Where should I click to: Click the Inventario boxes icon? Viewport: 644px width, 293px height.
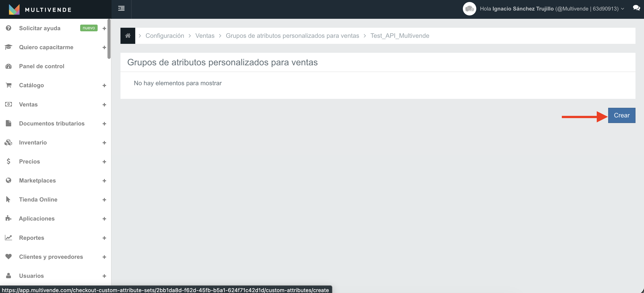(9, 142)
